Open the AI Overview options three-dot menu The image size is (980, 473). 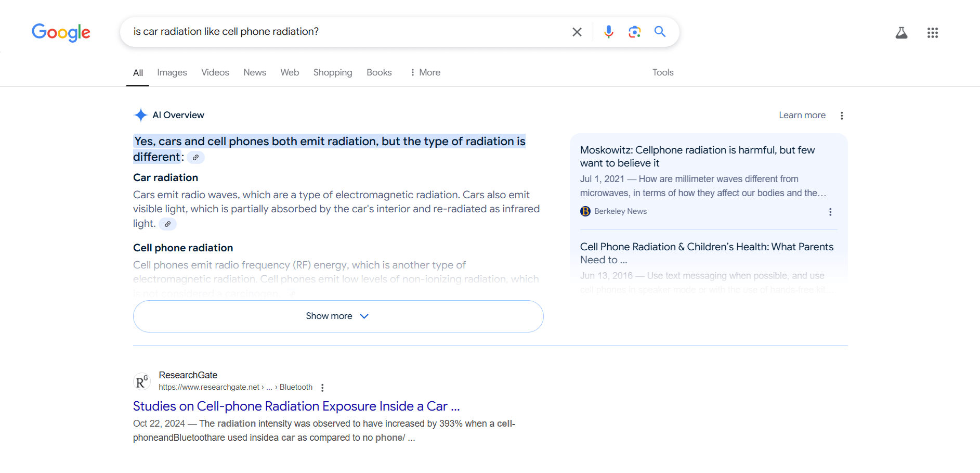pos(842,115)
